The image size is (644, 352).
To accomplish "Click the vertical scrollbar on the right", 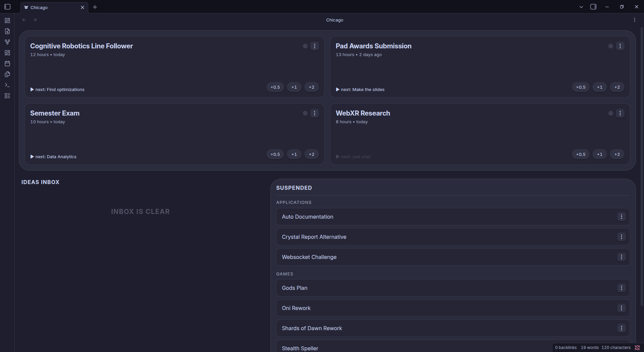I will point(642,166).
